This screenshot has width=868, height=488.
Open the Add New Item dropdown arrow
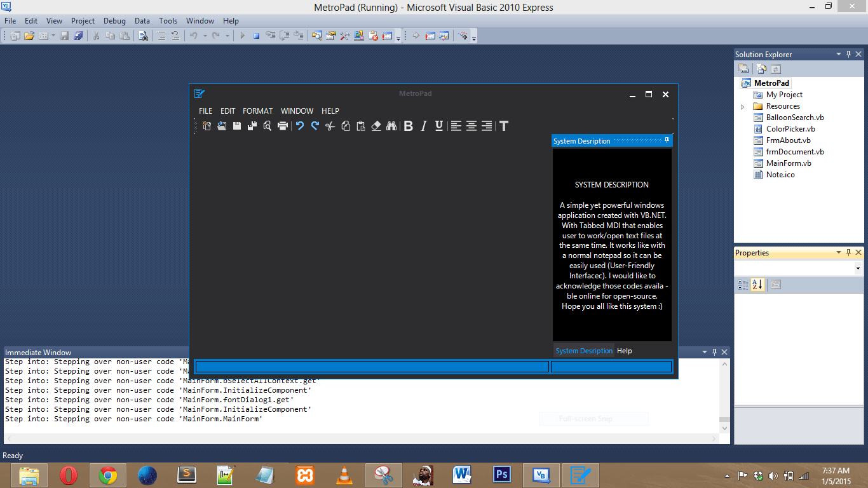53,36
